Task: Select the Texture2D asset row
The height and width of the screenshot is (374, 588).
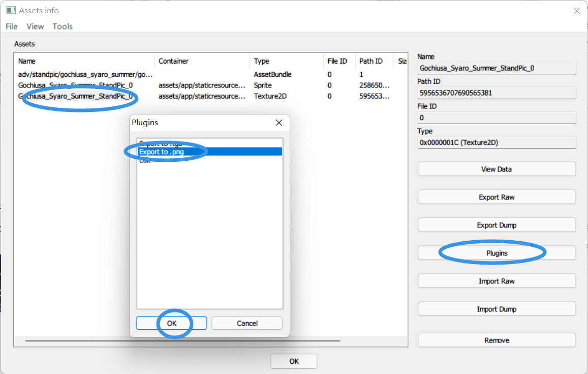Action: [210, 96]
